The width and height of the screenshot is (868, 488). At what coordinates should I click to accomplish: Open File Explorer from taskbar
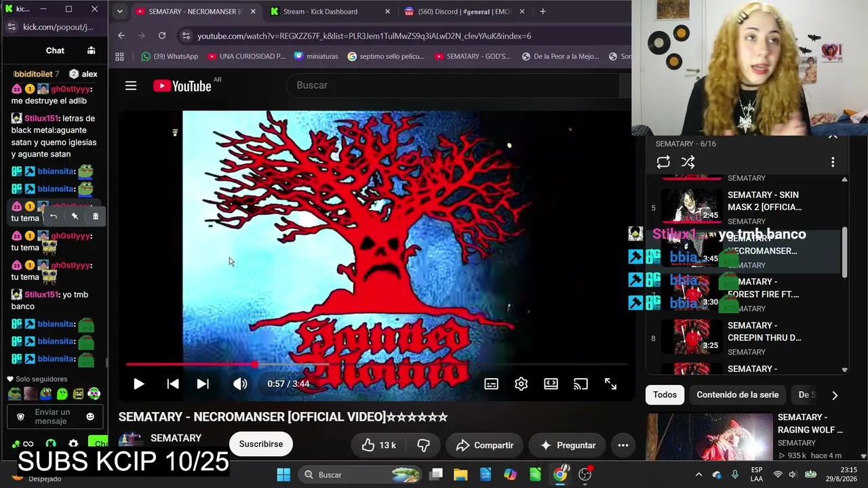[460, 474]
